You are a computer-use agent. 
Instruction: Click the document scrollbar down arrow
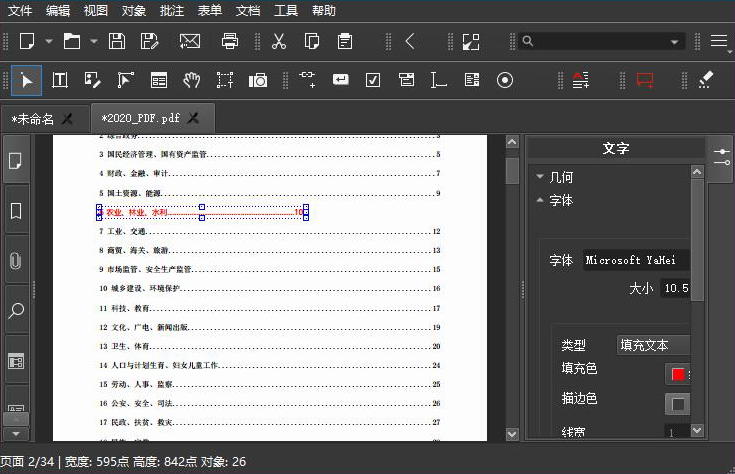pos(512,434)
